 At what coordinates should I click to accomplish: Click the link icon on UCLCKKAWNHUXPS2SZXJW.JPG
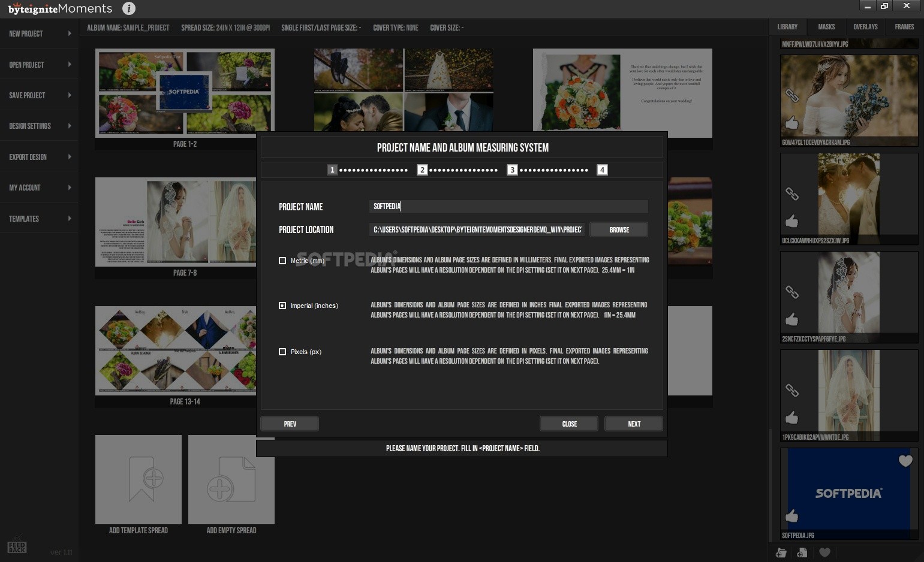pos(792,194)
